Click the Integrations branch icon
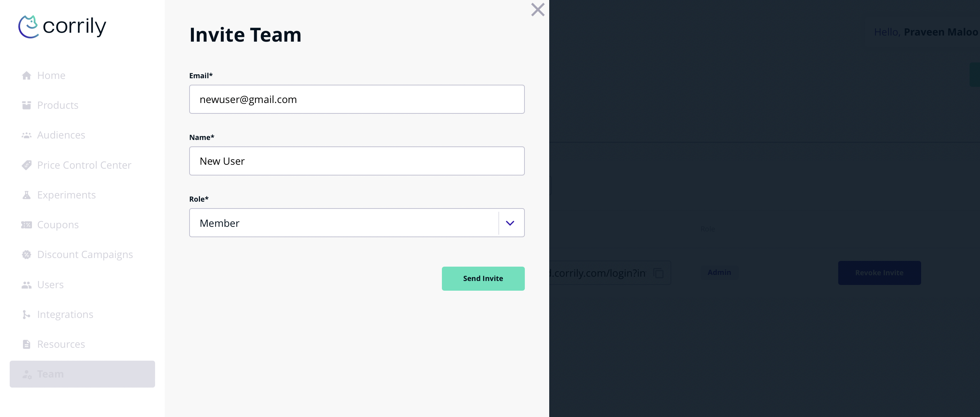This screenshot has height=417, width=980. click(26, 315)
